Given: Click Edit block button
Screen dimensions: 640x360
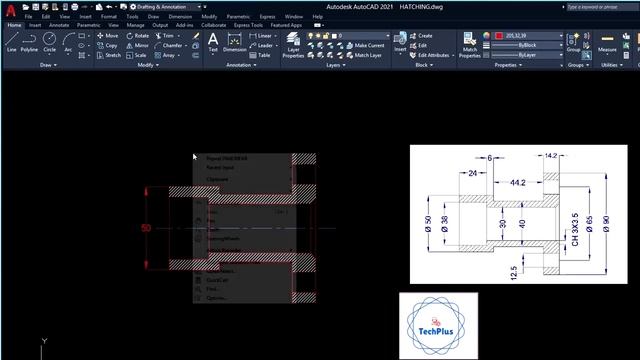Looking at the screenshot, I should point(418,46).
